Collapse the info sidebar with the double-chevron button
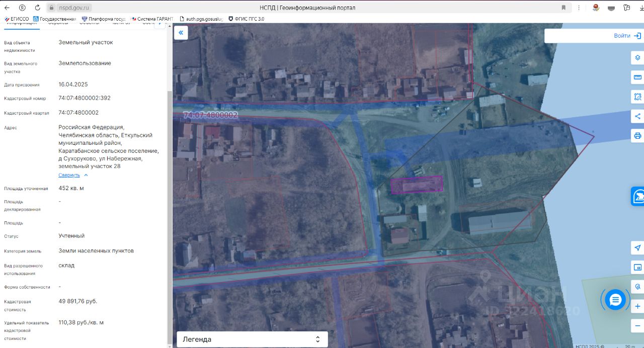The height and width of the screenshot is (348, 644). (x=181, y=33)
